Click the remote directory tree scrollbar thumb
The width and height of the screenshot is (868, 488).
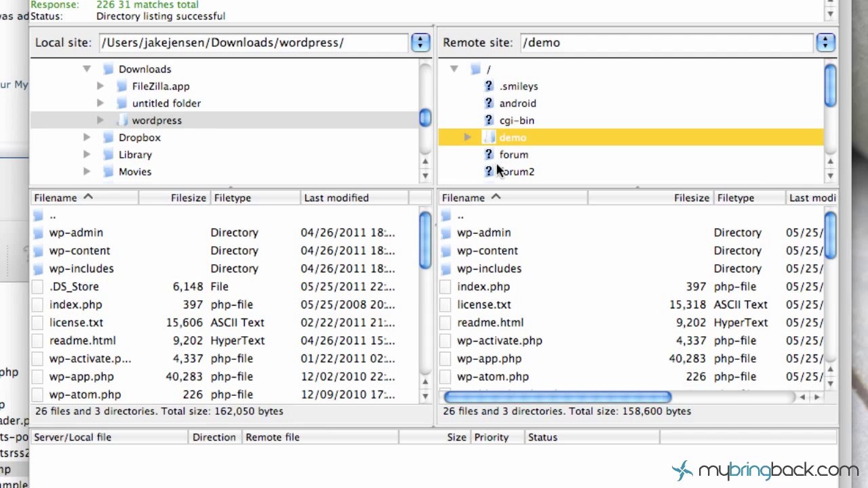830,85
